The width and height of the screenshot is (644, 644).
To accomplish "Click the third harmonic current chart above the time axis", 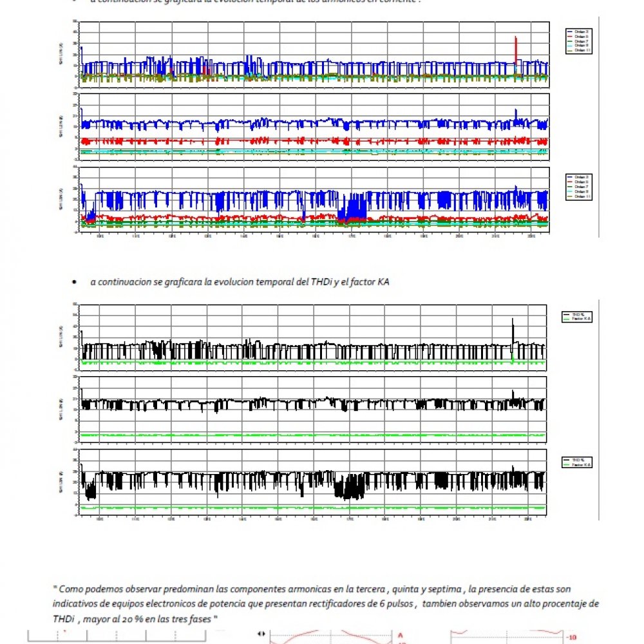I will click(x=314, y=200).
